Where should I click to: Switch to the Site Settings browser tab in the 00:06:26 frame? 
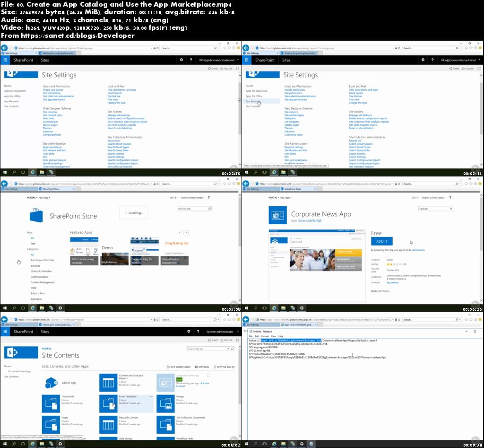point(260,189)
